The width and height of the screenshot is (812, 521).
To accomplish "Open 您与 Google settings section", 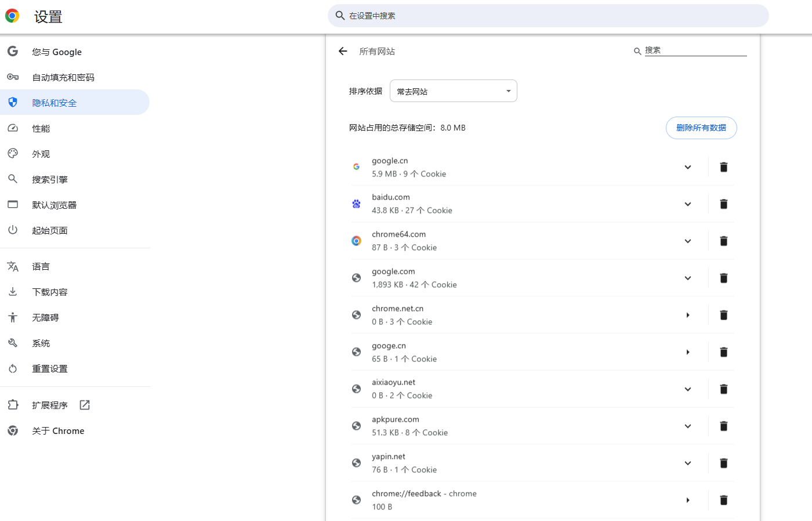I will click(x=75, y=52).
